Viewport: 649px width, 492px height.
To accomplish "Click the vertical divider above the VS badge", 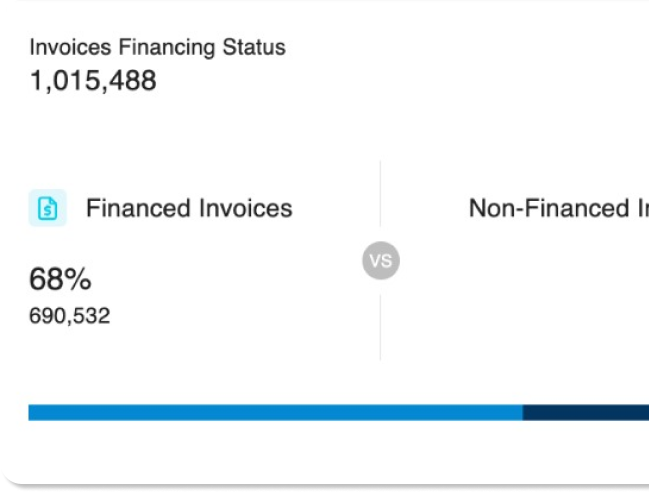I will point(380,194).
